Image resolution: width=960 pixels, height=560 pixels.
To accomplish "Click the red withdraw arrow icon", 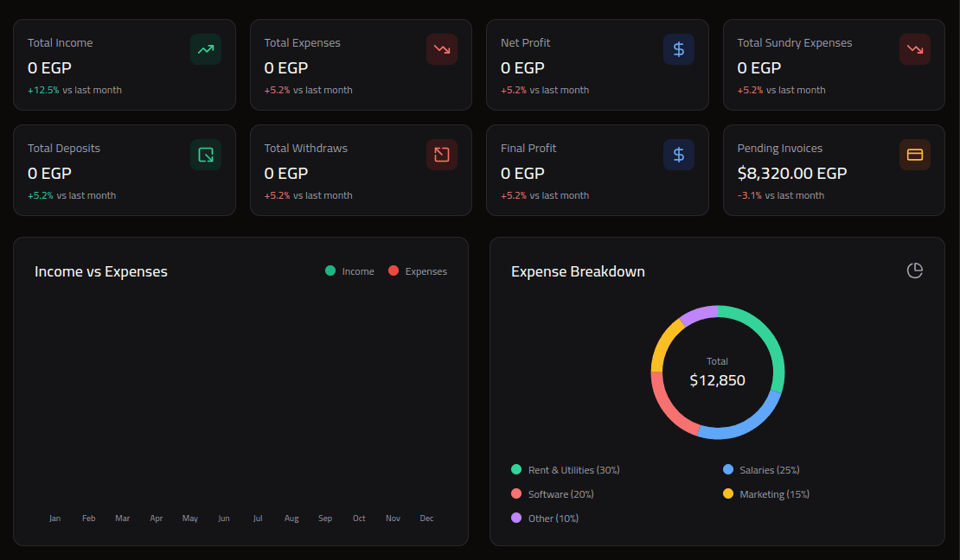I will tap(442, 155).
